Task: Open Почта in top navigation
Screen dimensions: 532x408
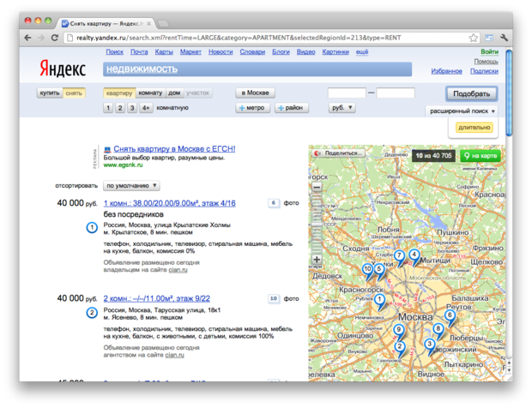Action: coord(139,51)
